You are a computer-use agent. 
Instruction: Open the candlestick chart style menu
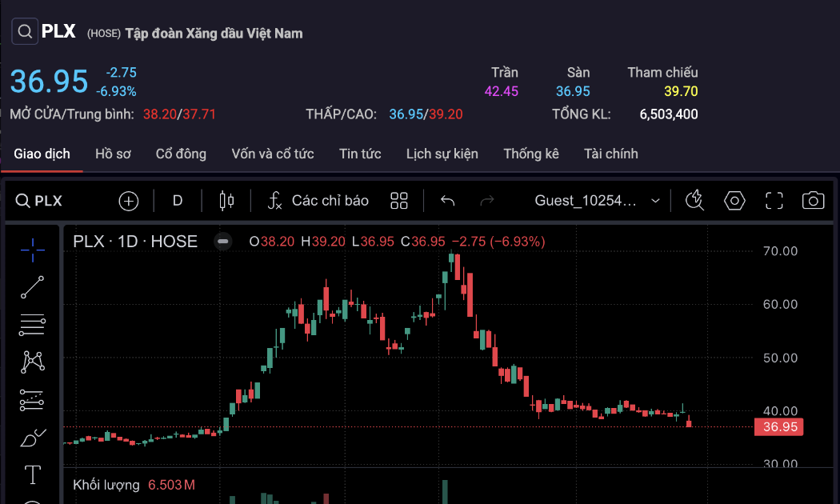pos(226,201)
